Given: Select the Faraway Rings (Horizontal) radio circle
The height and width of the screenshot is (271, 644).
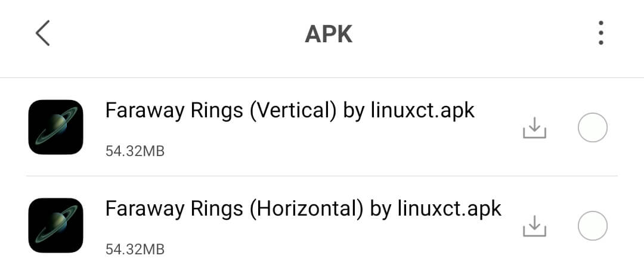Looking at the screenshot, I should click(x=592, y=226).
